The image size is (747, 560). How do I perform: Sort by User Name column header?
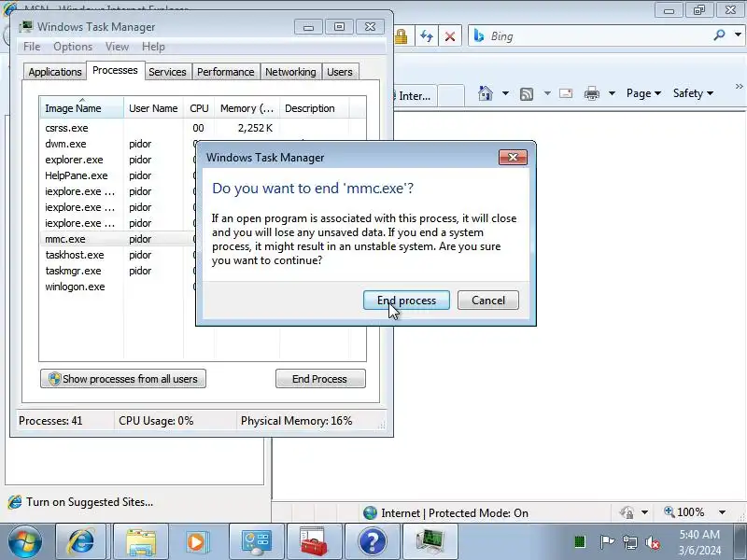(x=153, y=108)
